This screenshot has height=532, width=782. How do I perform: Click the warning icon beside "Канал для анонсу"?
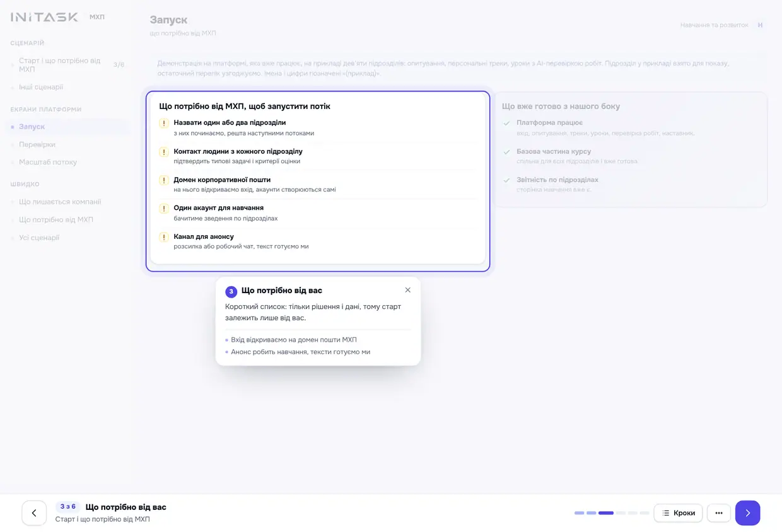tap(164, 238)
